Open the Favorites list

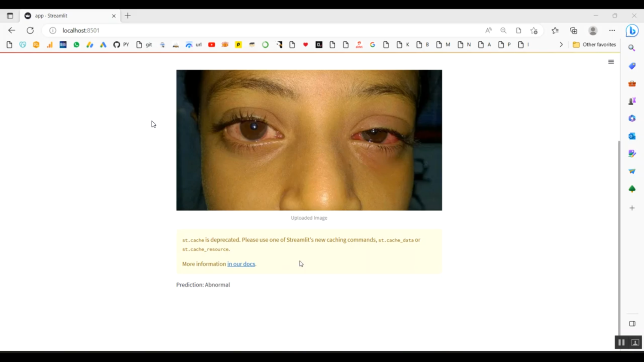click(555, 30)
